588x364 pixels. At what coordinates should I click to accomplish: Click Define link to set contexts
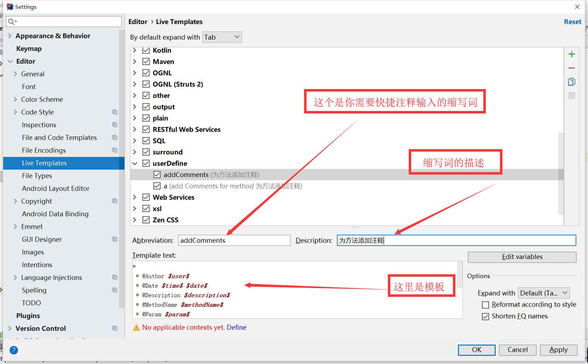[x=237, y=328]
